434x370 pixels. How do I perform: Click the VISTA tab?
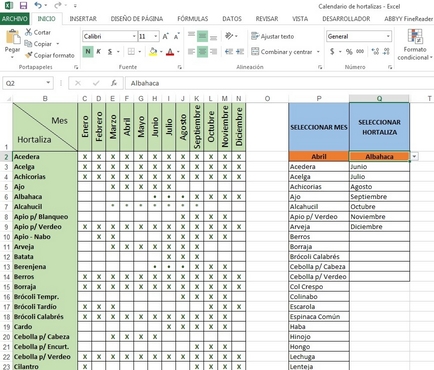300,19
